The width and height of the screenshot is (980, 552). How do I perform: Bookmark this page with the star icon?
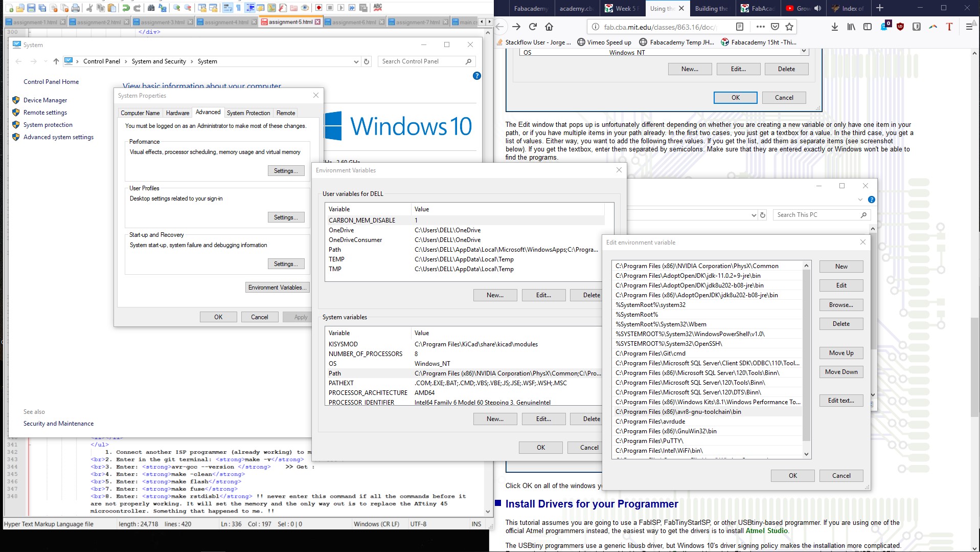[789, 27]
